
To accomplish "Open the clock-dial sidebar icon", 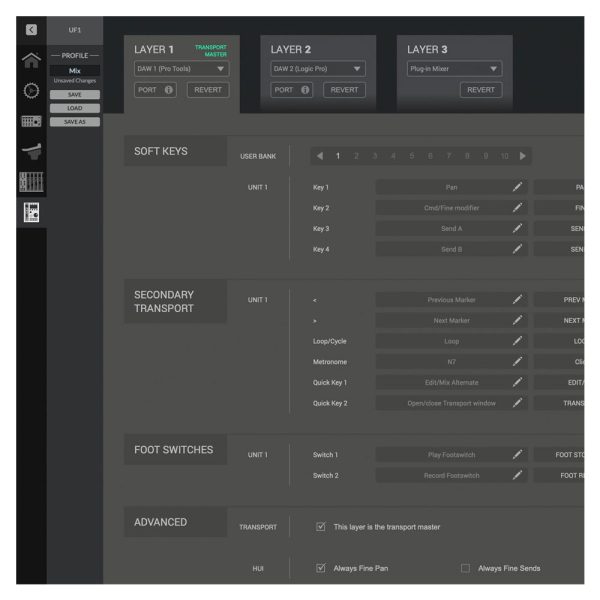I will tap(31, 91).
